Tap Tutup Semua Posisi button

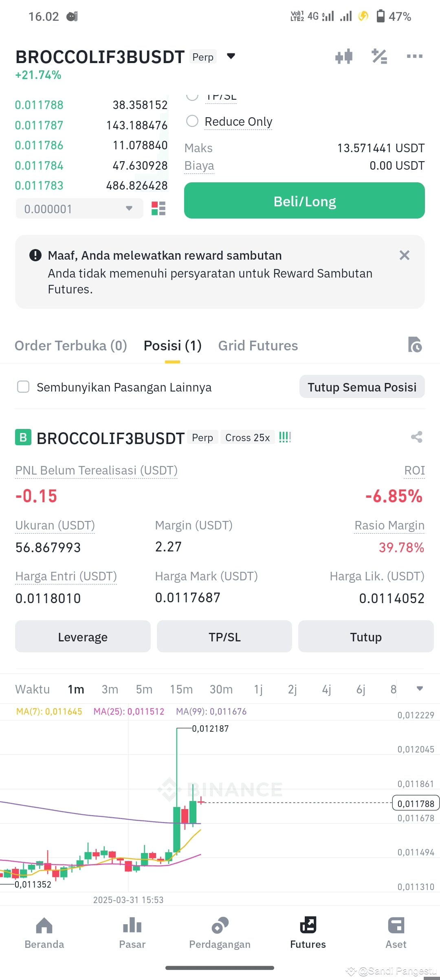coord(362,387)
